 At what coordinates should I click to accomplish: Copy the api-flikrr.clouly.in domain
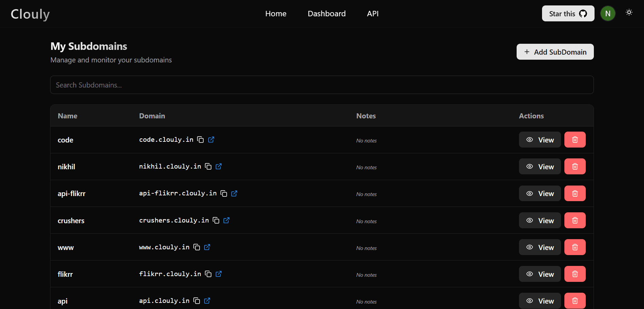click(x=224, y=193)
